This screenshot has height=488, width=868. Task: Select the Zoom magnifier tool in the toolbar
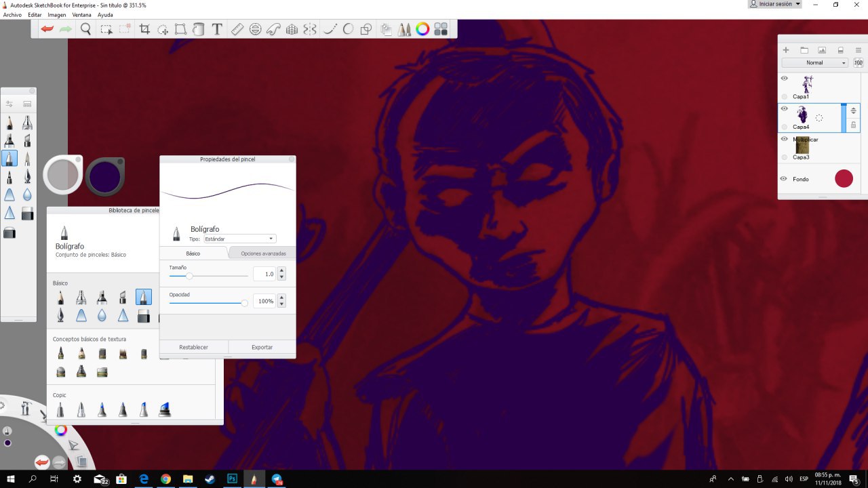click(86, 29)
